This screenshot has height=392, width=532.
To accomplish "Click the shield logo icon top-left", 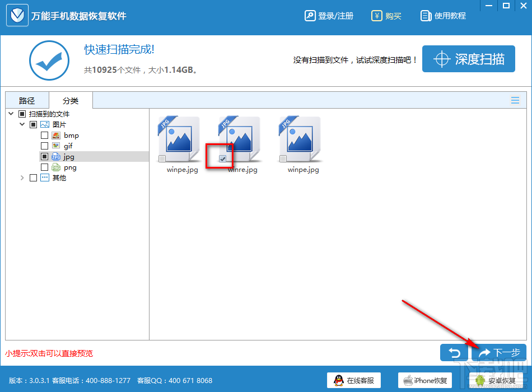I will tap(17, 15).
